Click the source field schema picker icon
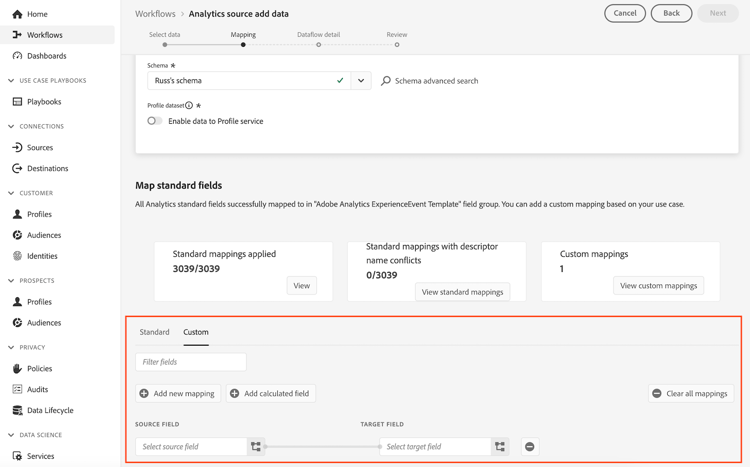 click(256, 447)
